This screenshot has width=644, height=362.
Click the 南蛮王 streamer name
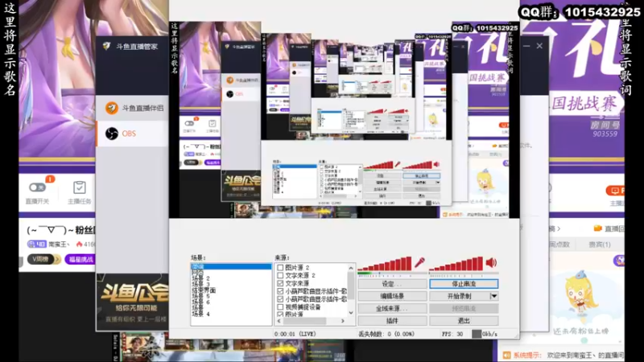point(59,245)
